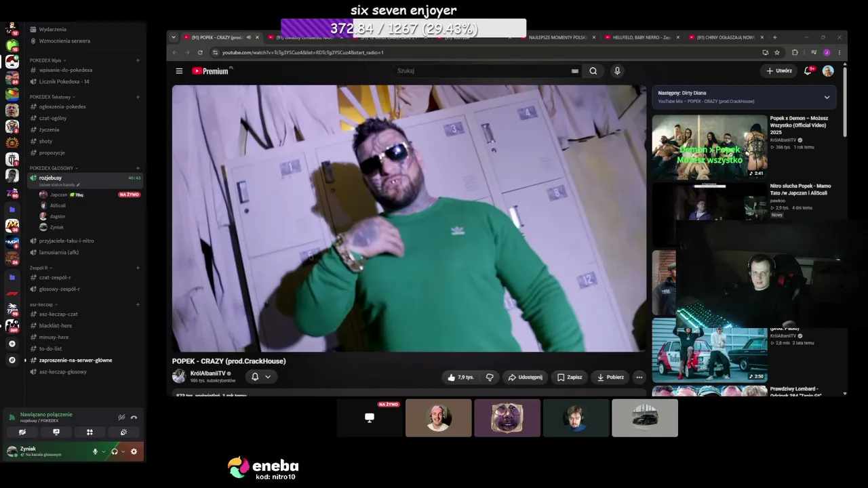868x488 pixels.
Task: Download the video with Pobierz
Action: point(610,377)
